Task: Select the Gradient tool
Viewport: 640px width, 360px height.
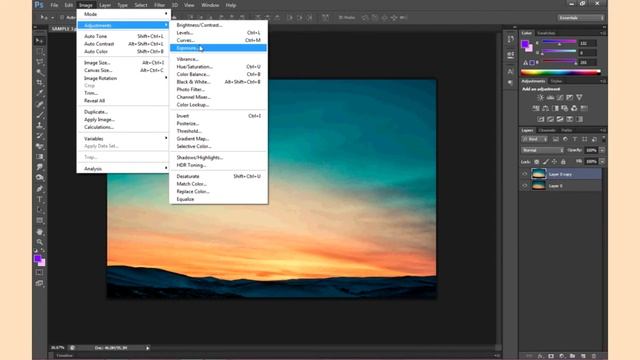Action: [40, 157]
